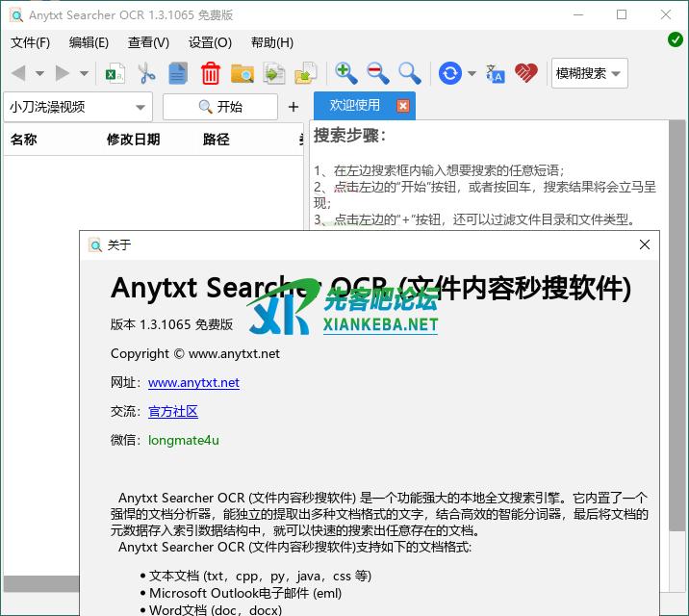Expand the search keyword history dropdown

pos(140,107)
